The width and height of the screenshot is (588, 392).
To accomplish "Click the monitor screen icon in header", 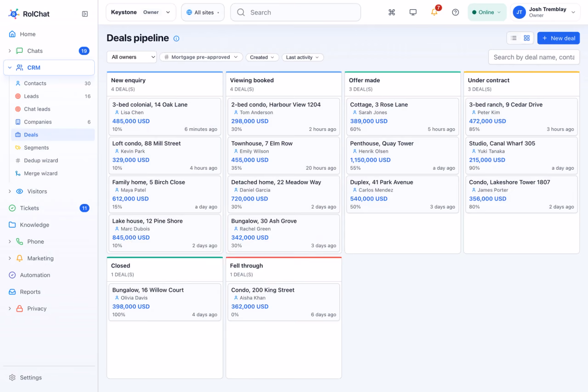I will tap(413, 12).
